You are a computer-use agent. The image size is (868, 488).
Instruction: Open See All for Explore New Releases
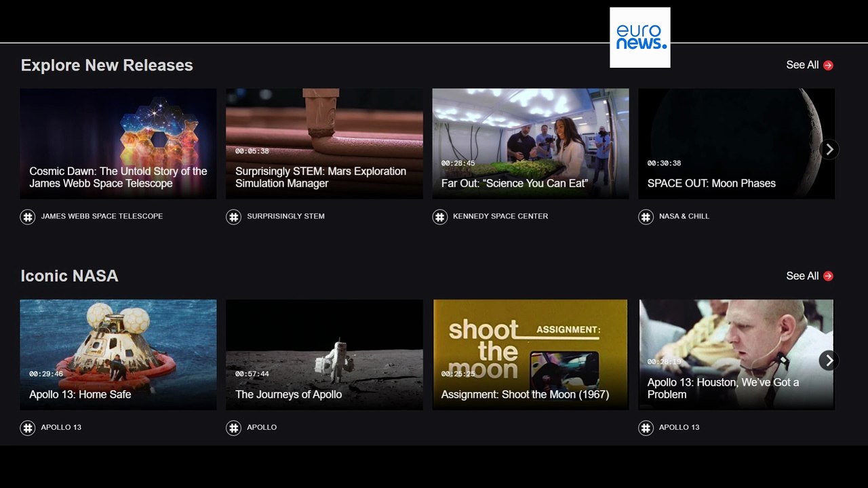[809, 65]
